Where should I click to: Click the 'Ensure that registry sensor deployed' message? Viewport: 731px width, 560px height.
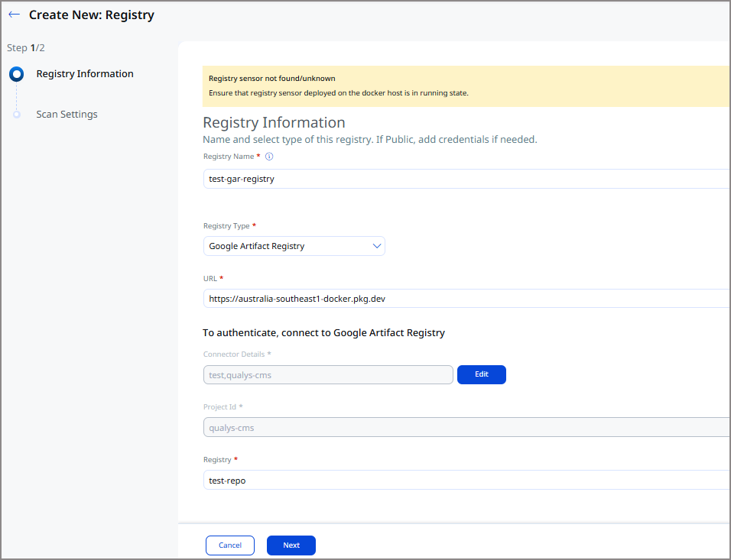pos(339,92)
